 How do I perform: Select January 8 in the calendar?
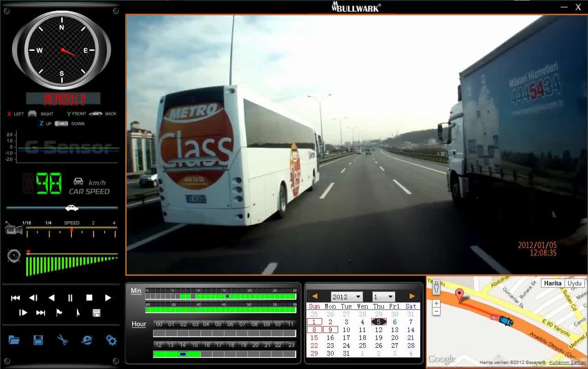(x=314, y=330)
